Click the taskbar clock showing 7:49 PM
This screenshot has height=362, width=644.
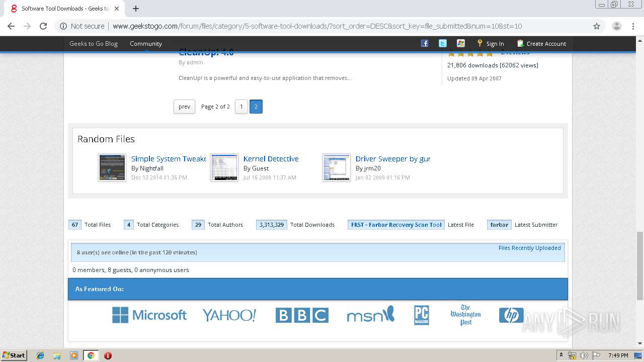(x=618, y=355)
